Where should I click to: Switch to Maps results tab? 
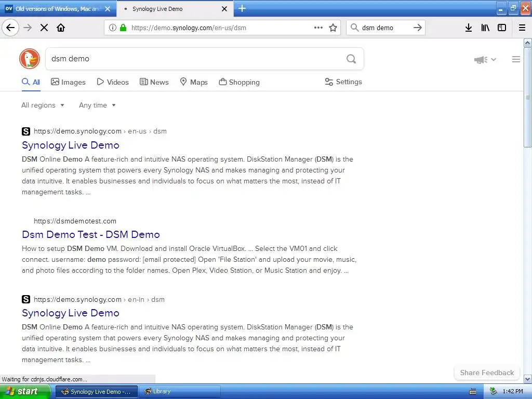pos(193,82)
